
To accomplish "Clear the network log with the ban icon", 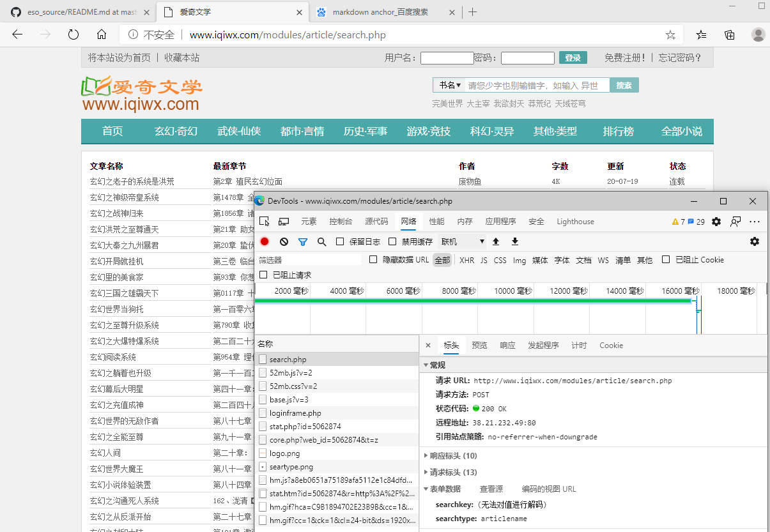I will coord(283,241).
